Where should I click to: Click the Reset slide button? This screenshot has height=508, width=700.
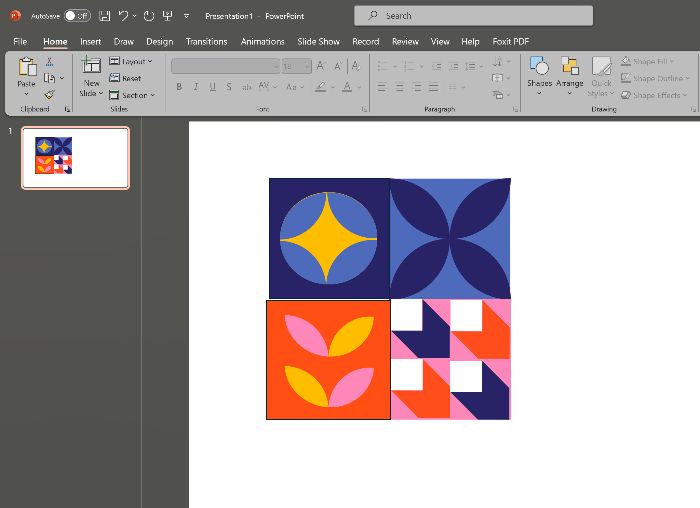(125, 78)
